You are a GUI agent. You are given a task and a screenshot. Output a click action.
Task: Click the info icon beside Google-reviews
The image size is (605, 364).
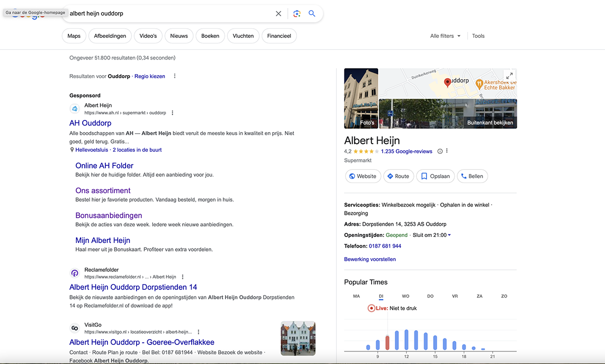click(x=440, y=151)
